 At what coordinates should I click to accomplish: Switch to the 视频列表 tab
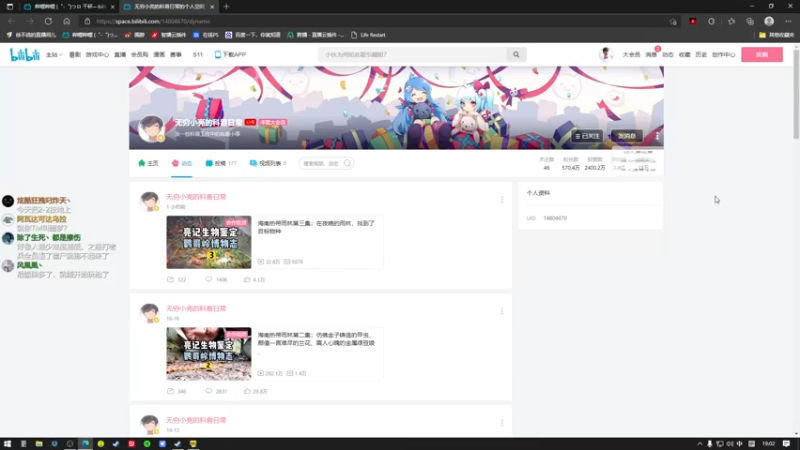[x=268, y=163]
